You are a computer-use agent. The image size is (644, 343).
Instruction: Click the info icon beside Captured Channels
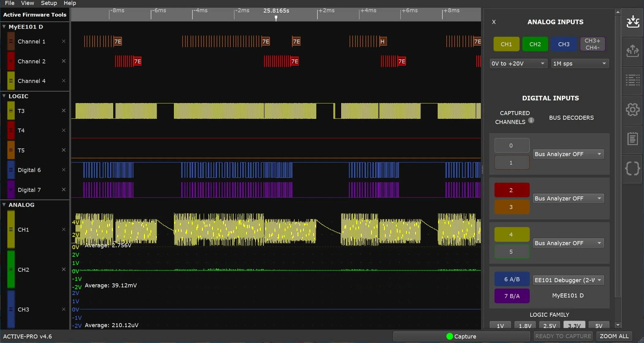tap(531, 120)
